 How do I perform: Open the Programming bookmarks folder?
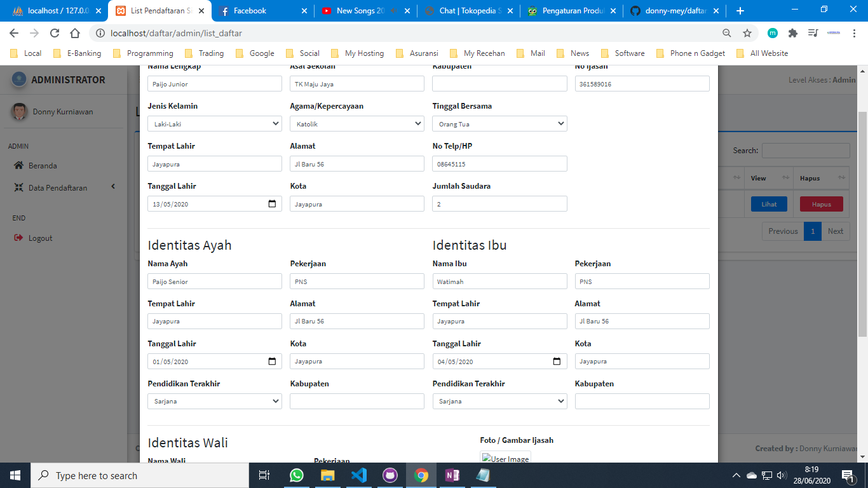point(149,53)
